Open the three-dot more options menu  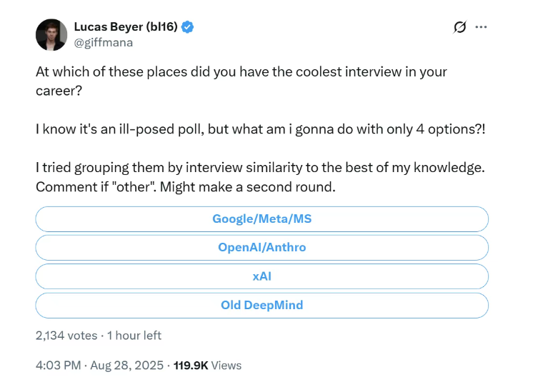coord(481,27)
